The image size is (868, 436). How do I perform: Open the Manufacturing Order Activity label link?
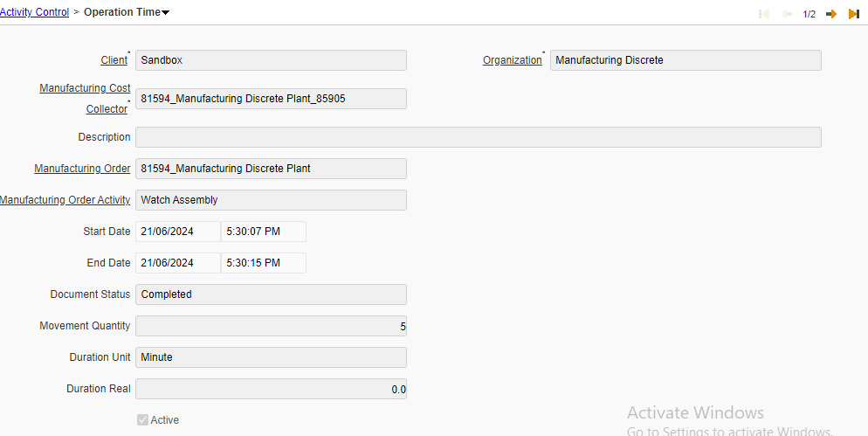click(65, 200)
